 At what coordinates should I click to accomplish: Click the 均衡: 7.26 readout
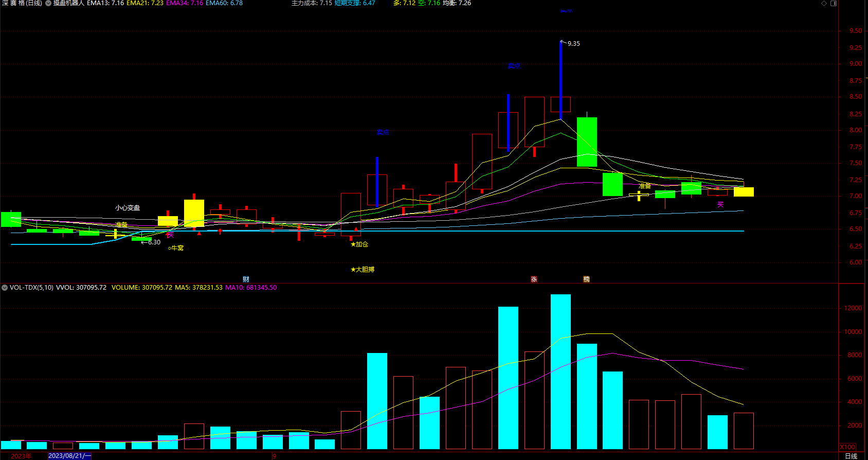pos(457,3)
